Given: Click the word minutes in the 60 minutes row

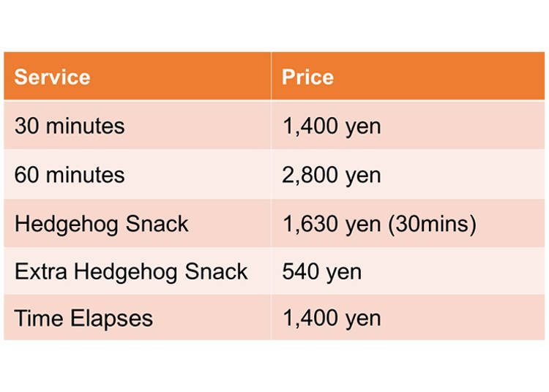Looking at the screenshot, I should click(85, 175).
